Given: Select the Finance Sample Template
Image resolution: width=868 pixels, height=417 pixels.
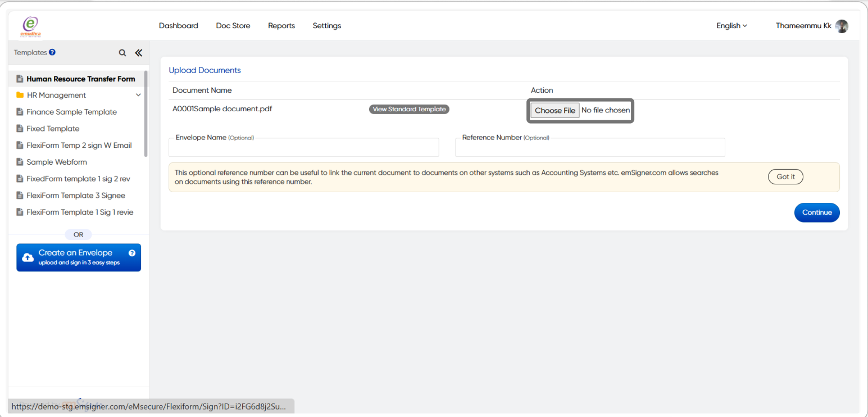Looking at the screenshot, I should click(71, 112).
